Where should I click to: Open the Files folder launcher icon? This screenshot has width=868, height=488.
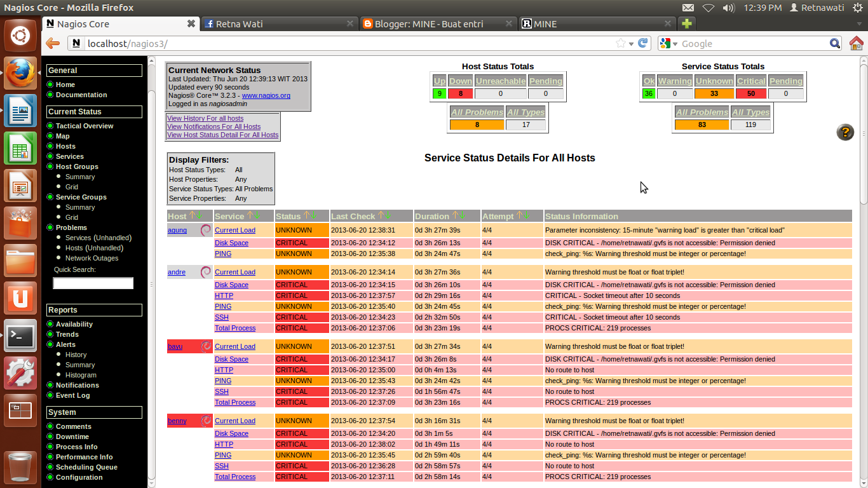[20, 260]
